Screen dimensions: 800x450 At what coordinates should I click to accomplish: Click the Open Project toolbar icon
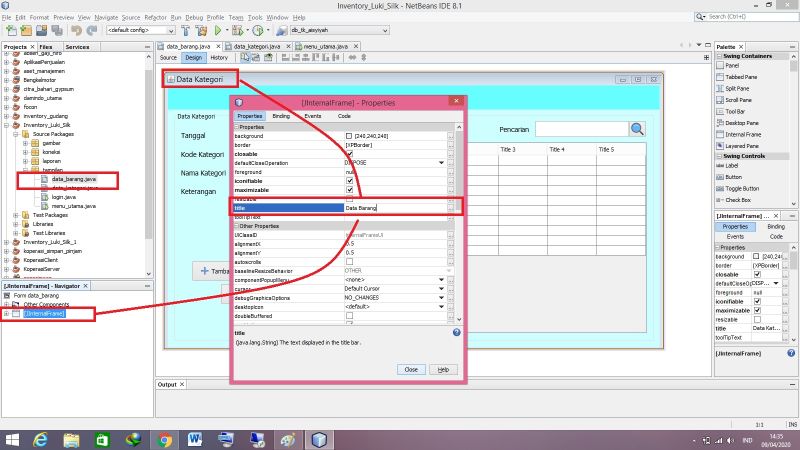pos(41,31)
